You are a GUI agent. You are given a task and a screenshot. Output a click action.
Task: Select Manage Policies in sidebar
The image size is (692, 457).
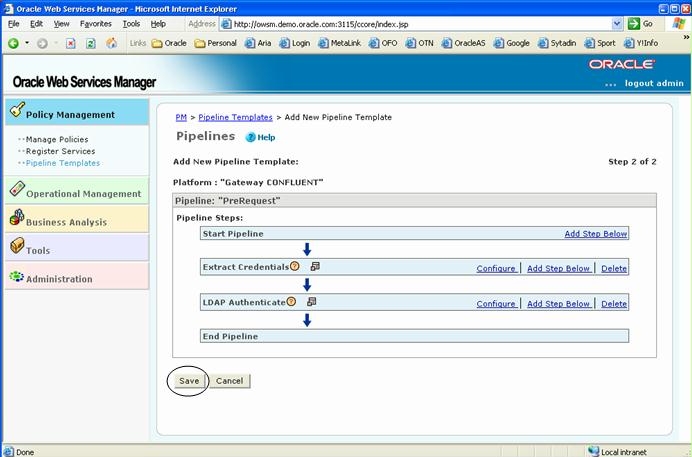point(57,139)
